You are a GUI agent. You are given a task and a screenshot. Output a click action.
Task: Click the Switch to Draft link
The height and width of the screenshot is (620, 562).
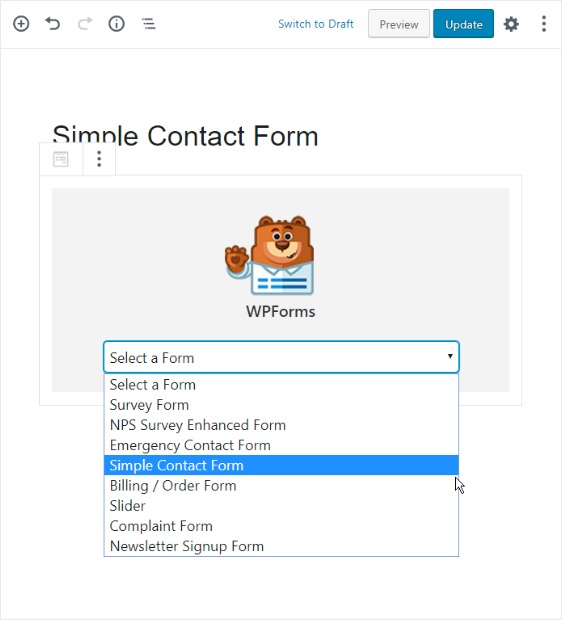(316, 24)
